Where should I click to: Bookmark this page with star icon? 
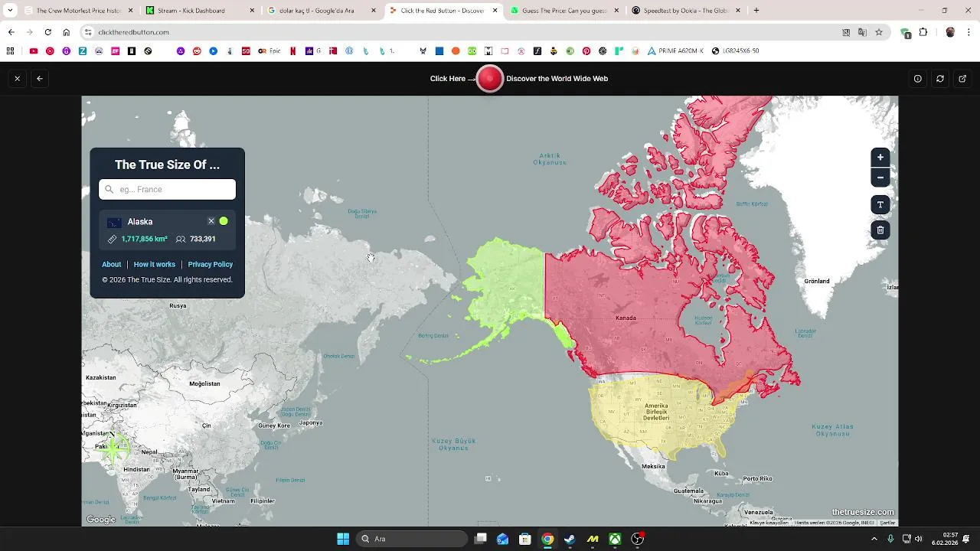(879, 32)
